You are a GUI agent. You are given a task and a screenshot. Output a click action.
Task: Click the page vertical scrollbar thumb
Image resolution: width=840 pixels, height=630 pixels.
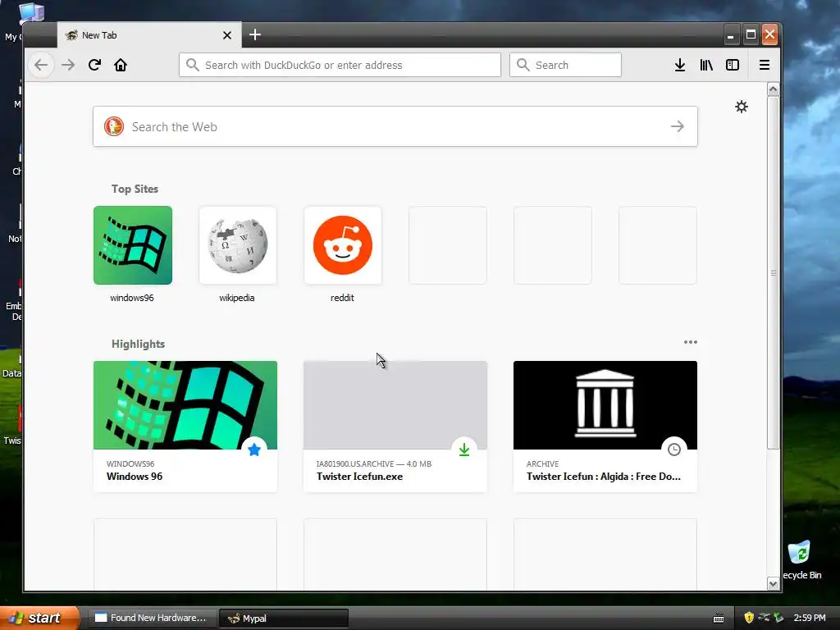(x=773, y=272)
